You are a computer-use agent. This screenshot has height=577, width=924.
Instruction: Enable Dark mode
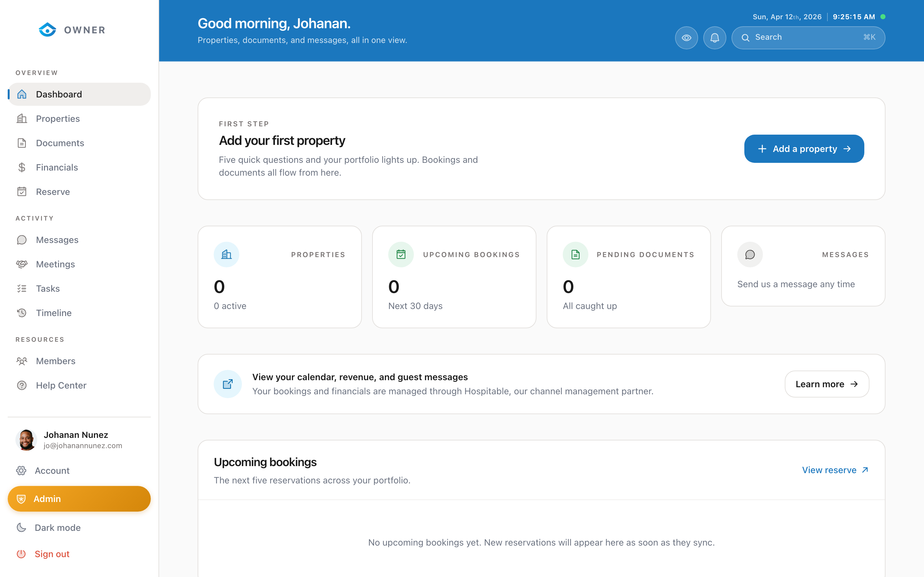(58, 527)
